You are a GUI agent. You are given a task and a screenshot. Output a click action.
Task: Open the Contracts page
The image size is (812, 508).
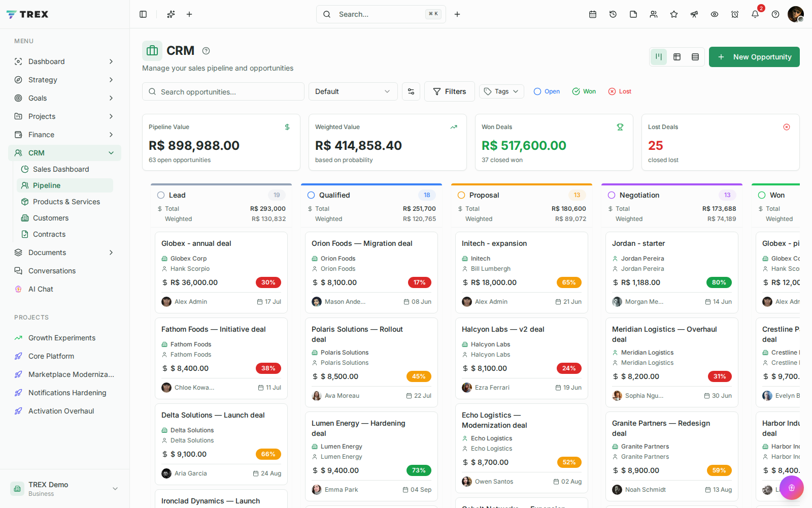click(65, 234)
